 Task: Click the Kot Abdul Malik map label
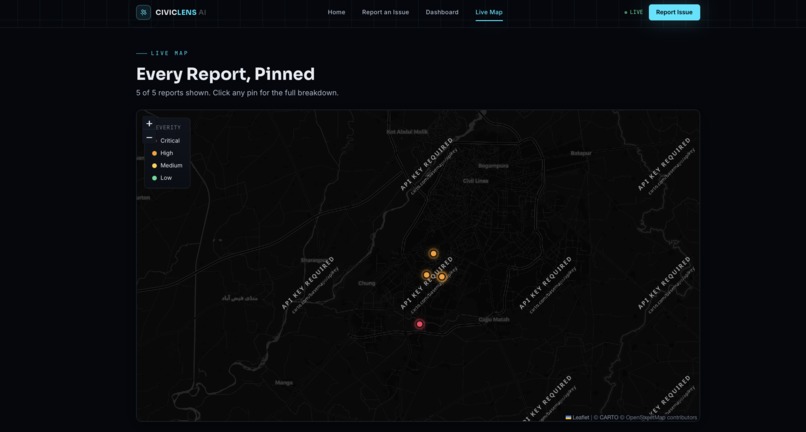point(407,132)
